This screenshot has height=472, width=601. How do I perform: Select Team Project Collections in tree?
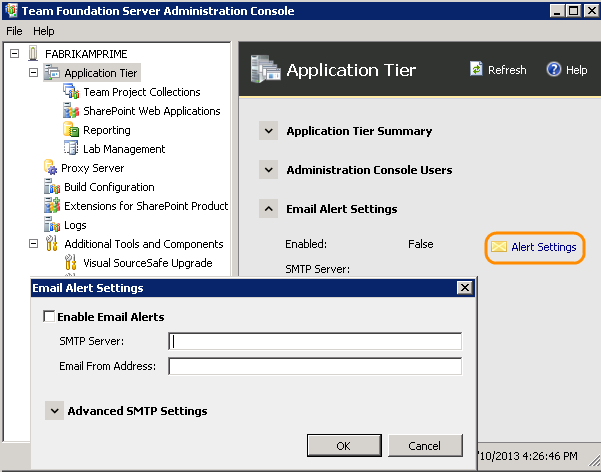pyautogui.click(x=142, y=92)
